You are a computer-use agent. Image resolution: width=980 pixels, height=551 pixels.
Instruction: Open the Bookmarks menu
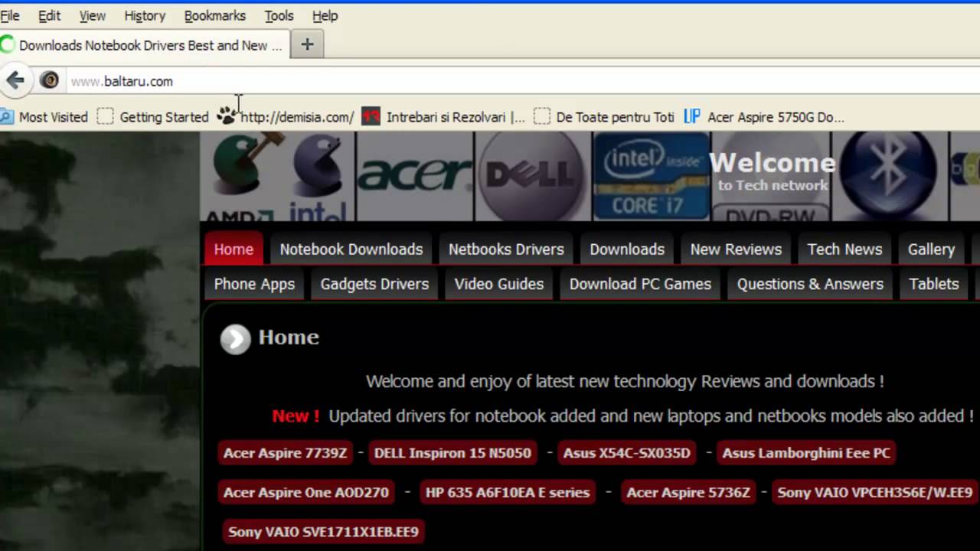(215, 15)
